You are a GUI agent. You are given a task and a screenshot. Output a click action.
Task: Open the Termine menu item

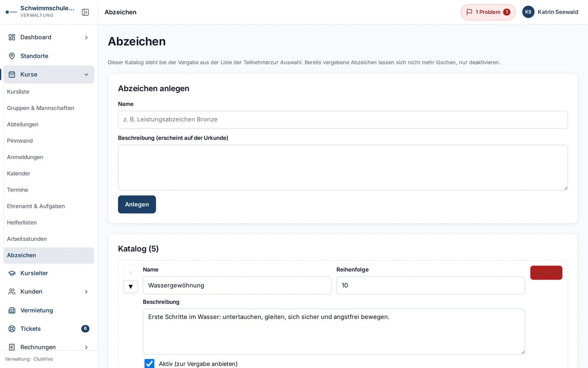[49, 190]
